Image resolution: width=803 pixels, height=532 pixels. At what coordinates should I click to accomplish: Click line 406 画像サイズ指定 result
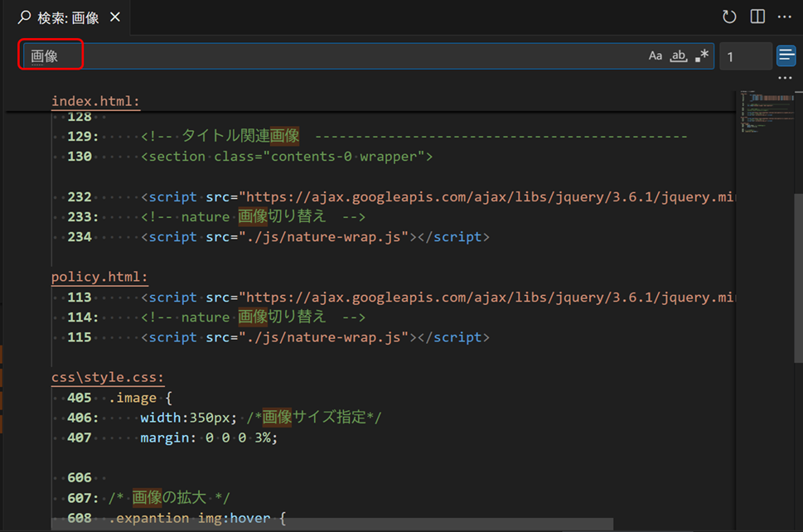[314, 418]
